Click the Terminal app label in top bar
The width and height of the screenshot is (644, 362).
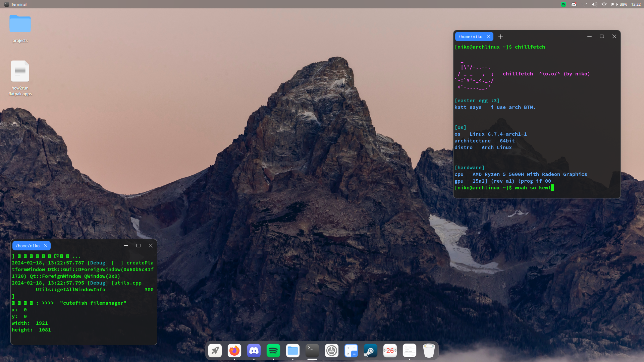click(x=19, y=4)
